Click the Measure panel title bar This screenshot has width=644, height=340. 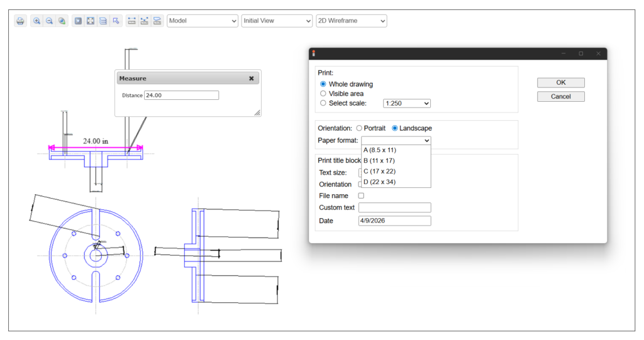pyautogui.click(x=187, y=79)
